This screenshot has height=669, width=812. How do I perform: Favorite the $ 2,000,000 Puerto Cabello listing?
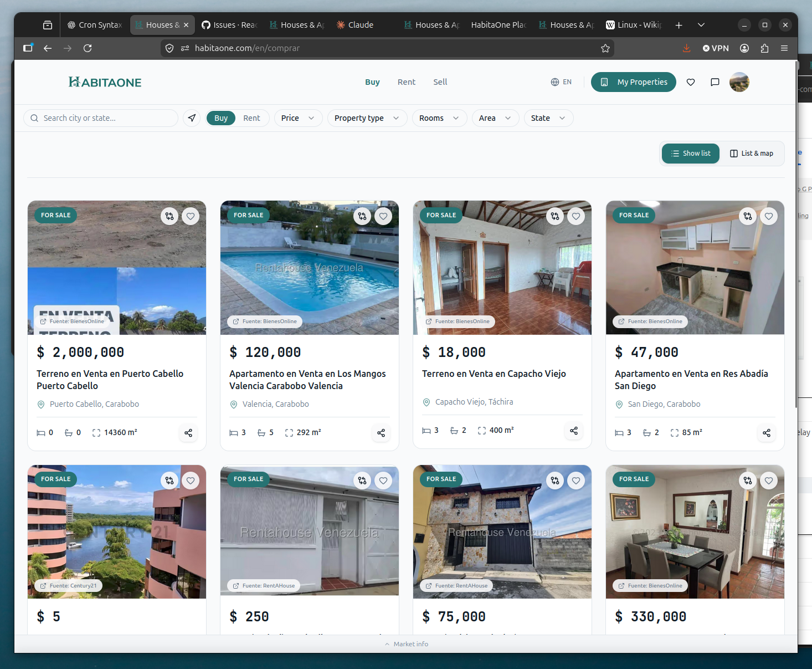pyautogui.click(x=191, y=216)
